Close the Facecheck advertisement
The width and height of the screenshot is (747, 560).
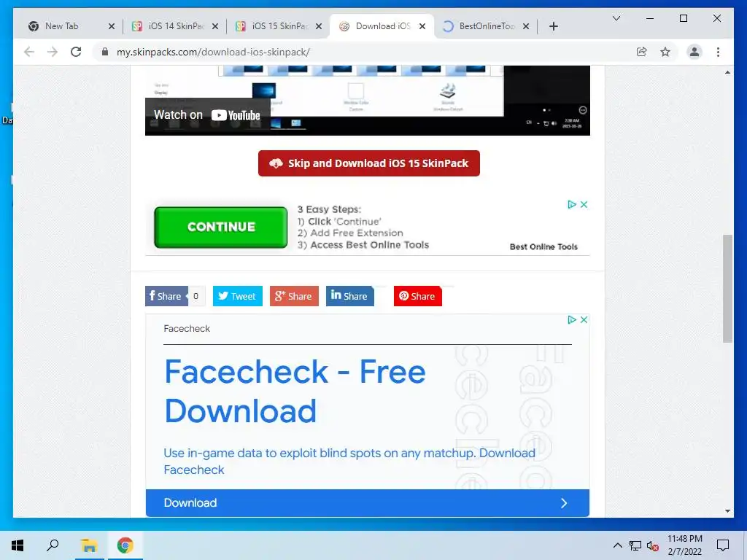click(584, 319)
